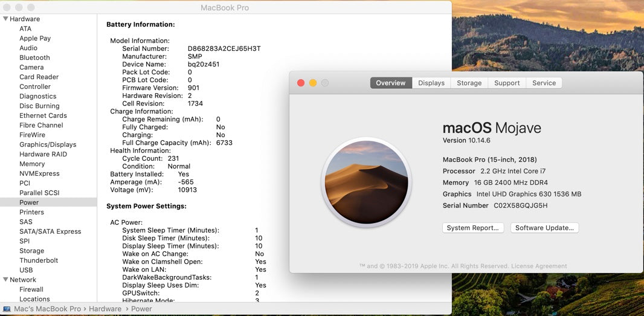The height and width of the screenshot is (316, 644).
Task: Click Cell Revision value 1734
Action: coord(195,103)
